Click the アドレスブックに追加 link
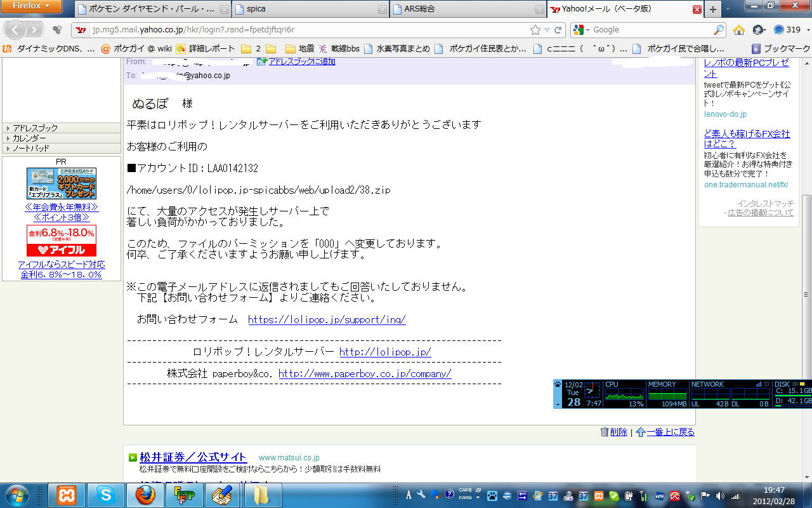 301,62
